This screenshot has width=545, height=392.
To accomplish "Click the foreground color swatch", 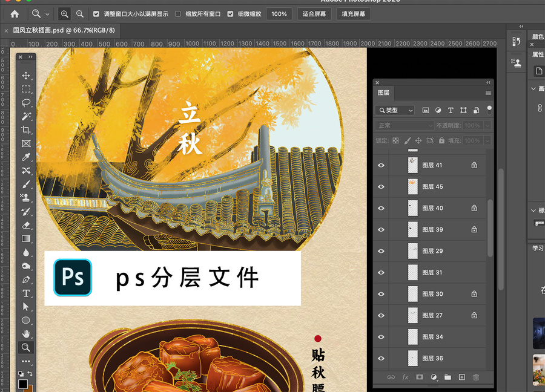I will pyautogui.click(x=23, y=384).
